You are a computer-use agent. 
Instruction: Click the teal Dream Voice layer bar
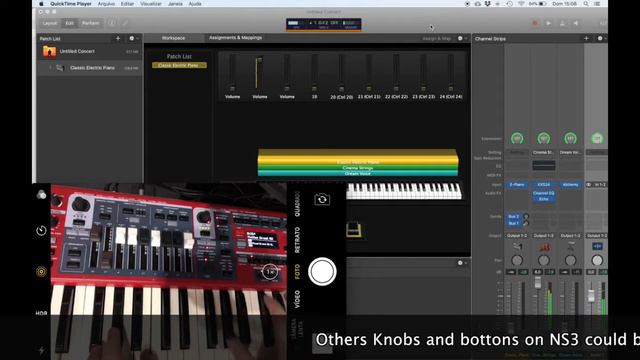click(358, 173)
